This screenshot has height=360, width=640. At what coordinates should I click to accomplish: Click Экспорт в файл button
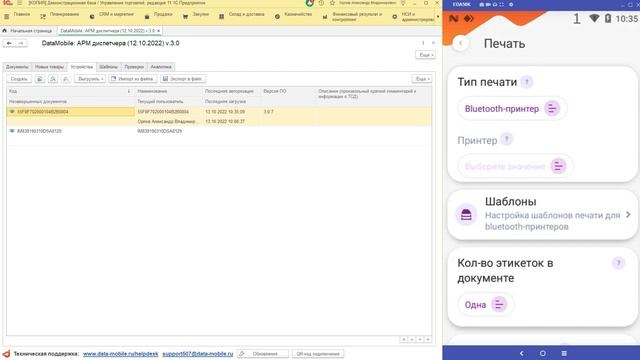coord(183,79)
